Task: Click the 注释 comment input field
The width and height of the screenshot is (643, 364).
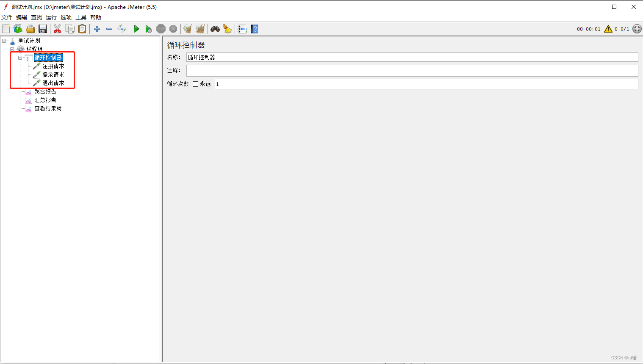Action: pos(412,70)
